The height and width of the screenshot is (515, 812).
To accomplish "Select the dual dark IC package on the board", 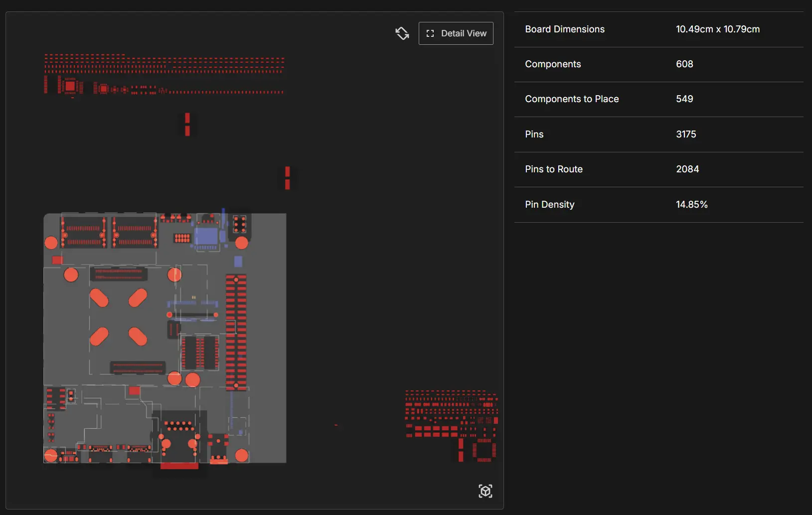I will [199, 353].
